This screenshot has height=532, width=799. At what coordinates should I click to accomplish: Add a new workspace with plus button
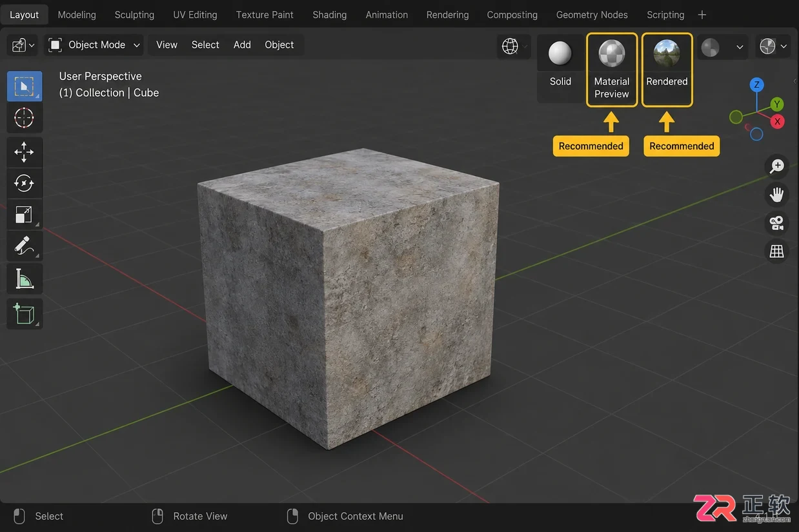tap(702, 14)
